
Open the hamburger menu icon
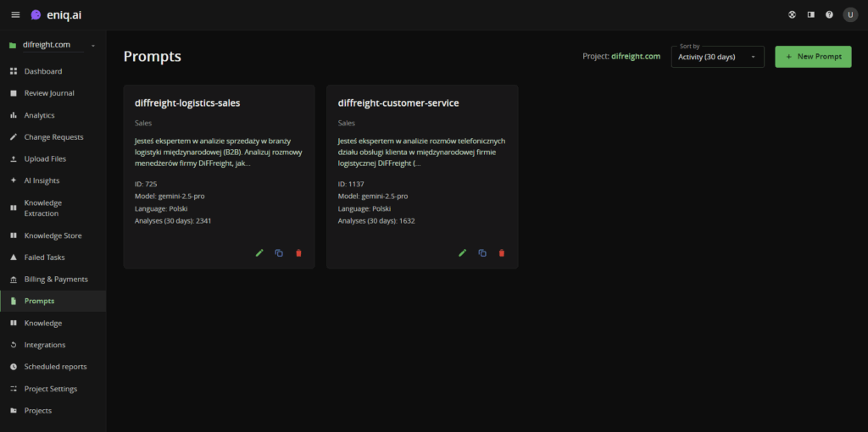click(x=15, y=15)
